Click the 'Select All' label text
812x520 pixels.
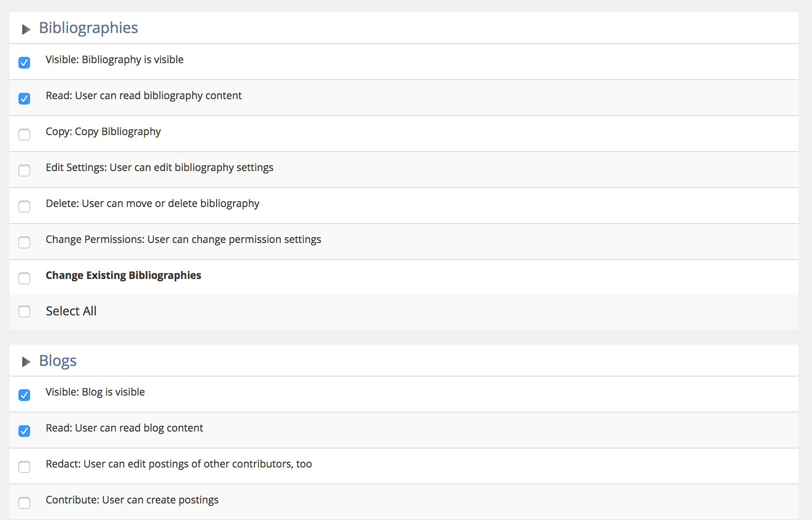[x=71, y=311]
